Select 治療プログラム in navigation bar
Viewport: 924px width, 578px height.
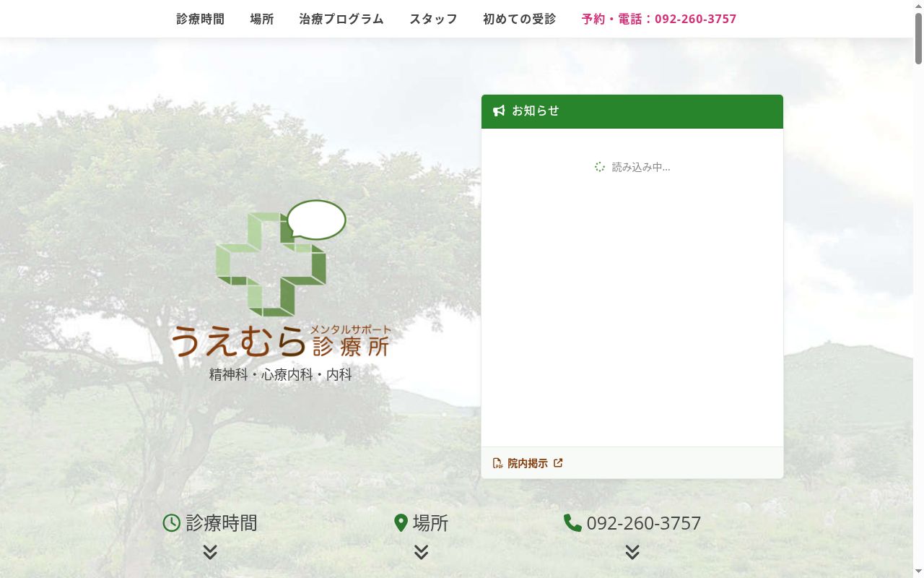click(341, 19)
